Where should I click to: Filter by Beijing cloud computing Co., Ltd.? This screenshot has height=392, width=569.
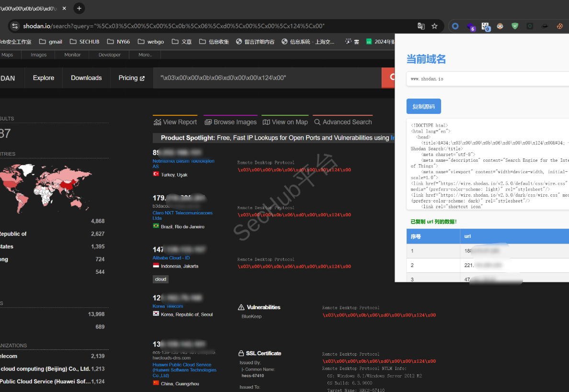tap(52, 369)
